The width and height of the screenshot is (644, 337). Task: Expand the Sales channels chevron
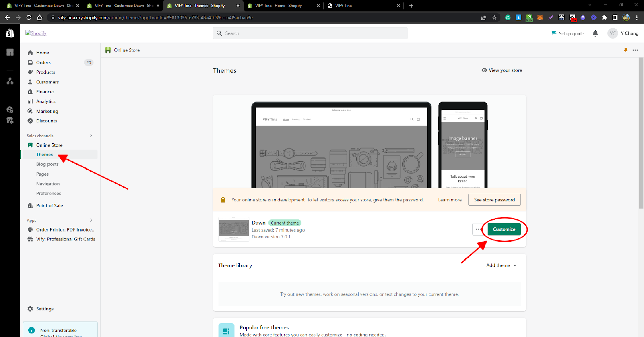91,136
